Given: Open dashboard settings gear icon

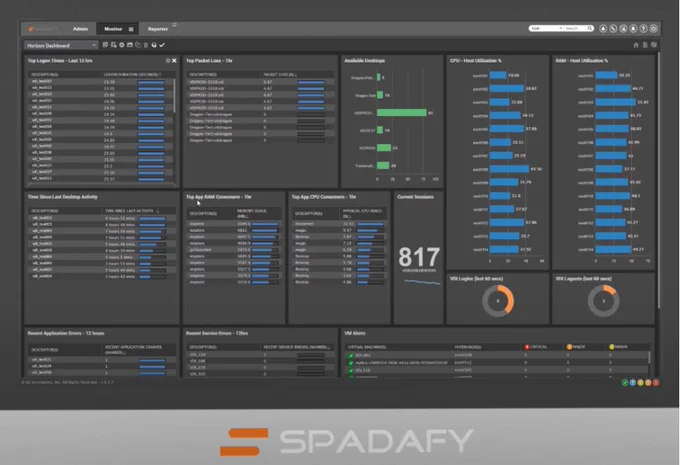Looking at the screenshot, I should tap(121, 45).
